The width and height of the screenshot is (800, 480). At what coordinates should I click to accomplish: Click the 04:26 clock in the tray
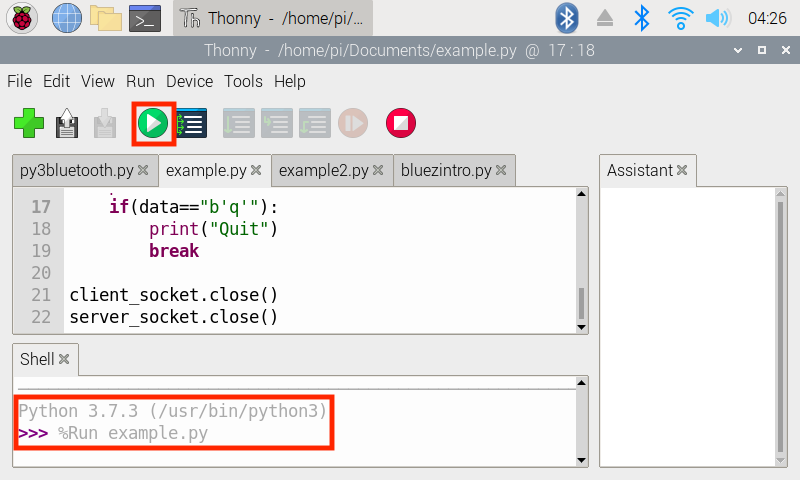tap(767, 18)
